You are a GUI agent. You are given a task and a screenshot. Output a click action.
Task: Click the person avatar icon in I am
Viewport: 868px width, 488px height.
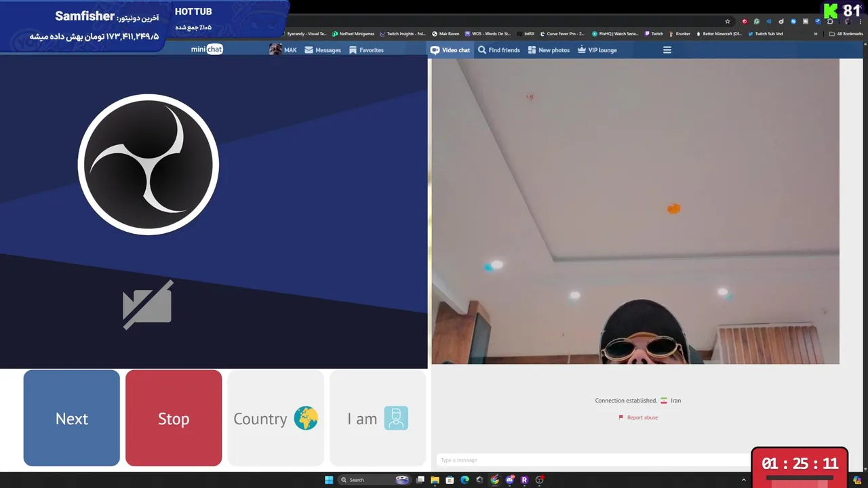(x=396, y=418)
